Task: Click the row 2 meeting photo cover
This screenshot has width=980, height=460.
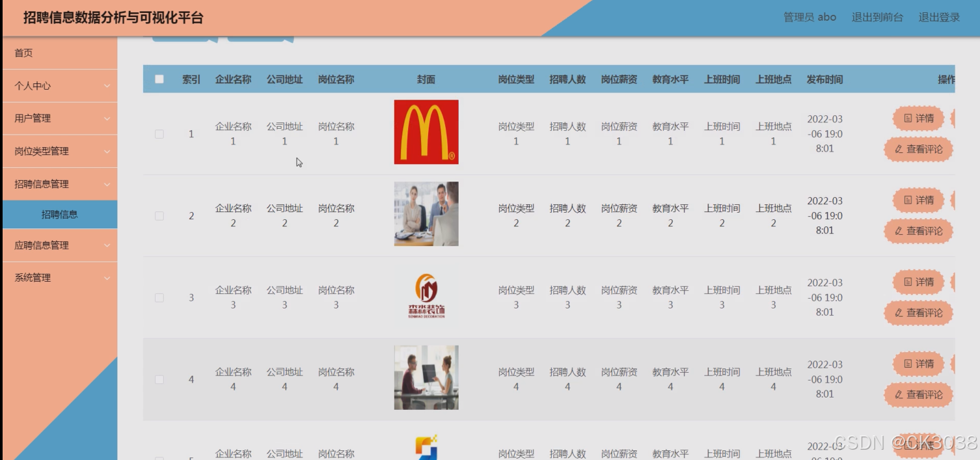Action: pos(426,214)
